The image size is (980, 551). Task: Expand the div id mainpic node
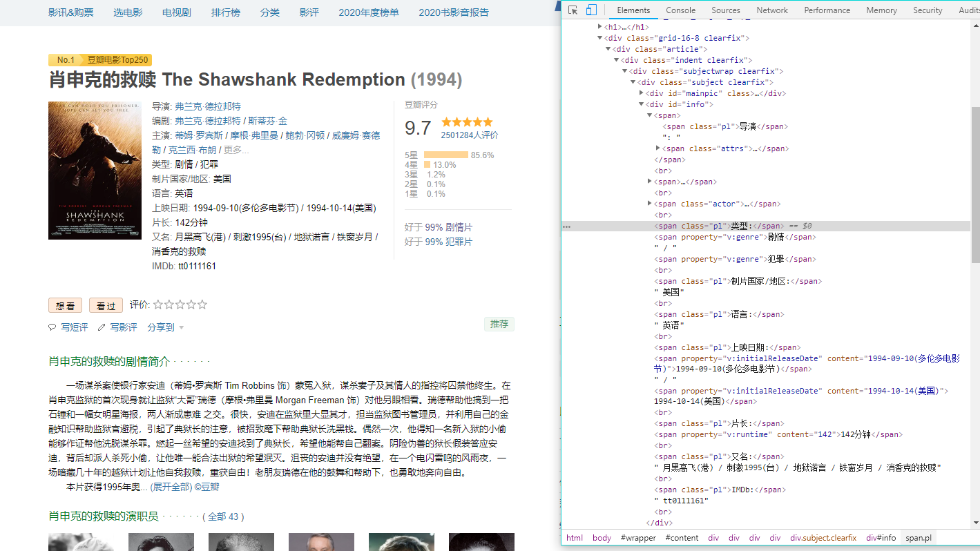[642, 93]
